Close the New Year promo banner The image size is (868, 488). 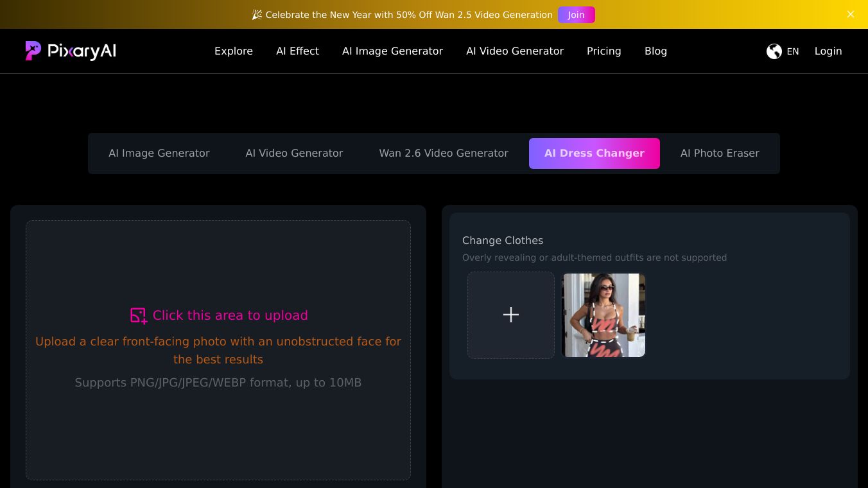(850, 14)
